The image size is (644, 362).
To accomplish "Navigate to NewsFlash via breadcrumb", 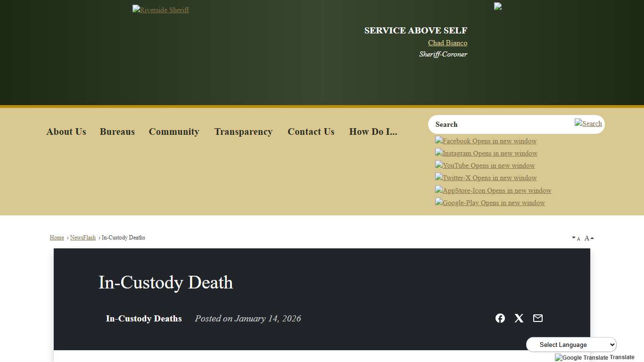I will tap(83, 237).
